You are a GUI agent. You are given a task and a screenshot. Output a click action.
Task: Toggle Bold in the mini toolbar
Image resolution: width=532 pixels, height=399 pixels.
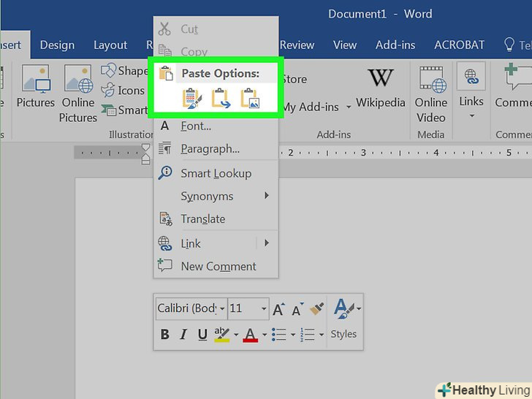tap(164, 335)
